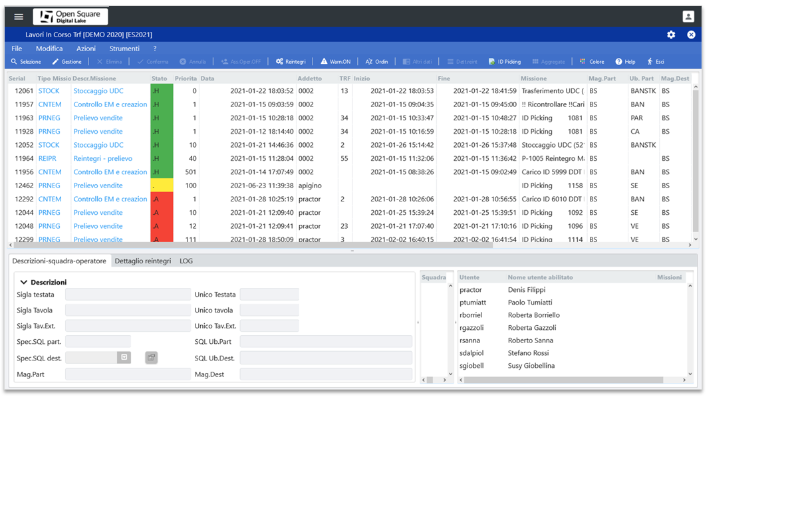Click the Dett.reint toolbar button
Screen dimensions: 798x532
coord(462,62)
